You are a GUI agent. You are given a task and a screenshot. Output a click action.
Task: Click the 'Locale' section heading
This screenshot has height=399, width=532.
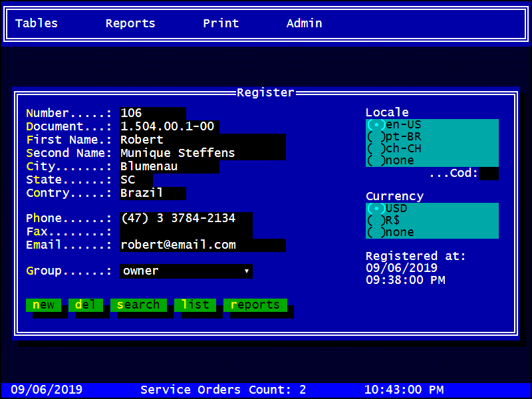coord(387,112)
